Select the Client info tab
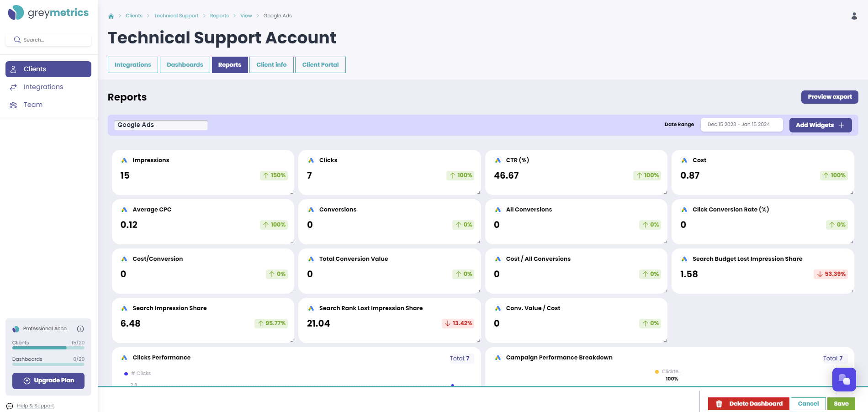The height and width of the screenshot is (412, 868). [271, 65]
